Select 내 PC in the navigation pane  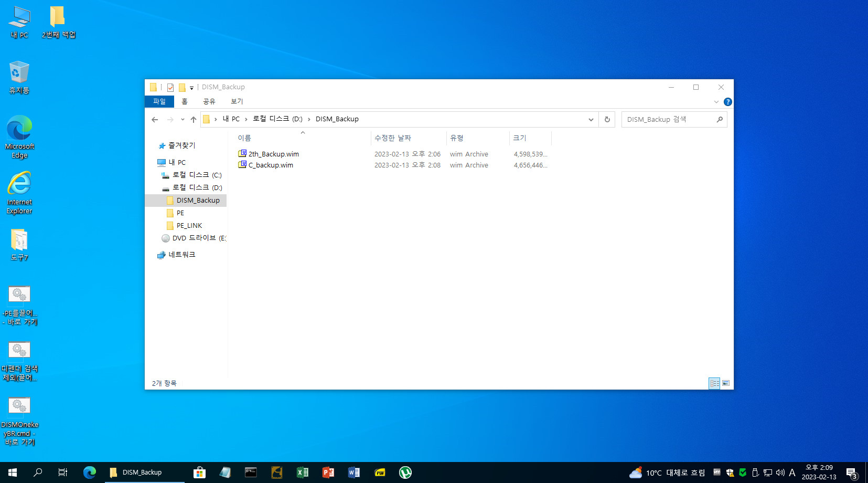(x=177, y=163)
